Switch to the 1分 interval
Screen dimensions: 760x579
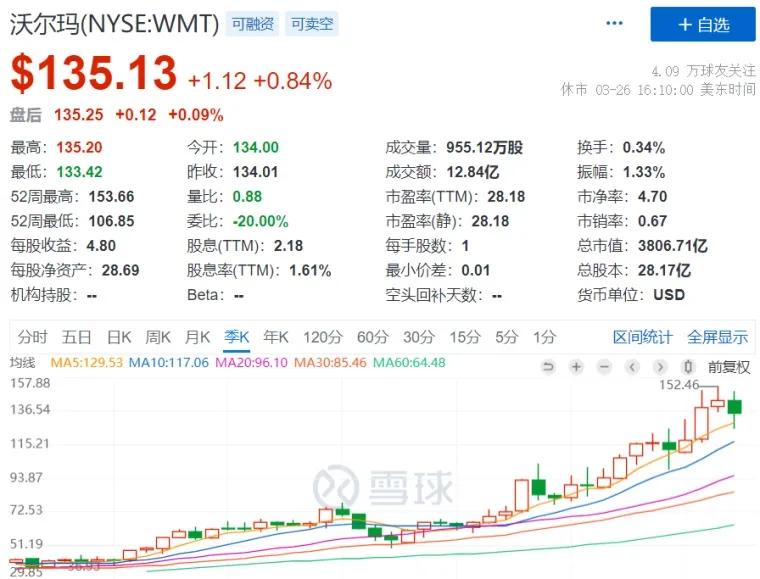(544, 337)
